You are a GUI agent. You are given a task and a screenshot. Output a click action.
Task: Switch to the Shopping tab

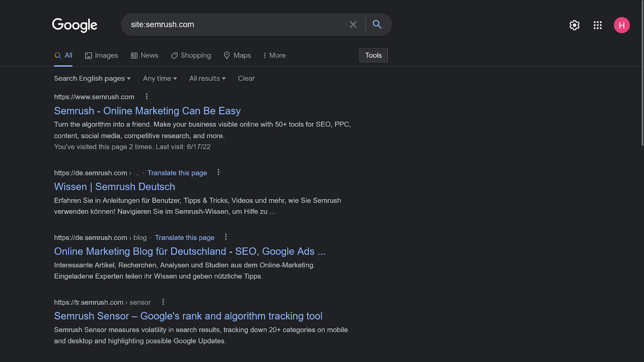(191, 56)
